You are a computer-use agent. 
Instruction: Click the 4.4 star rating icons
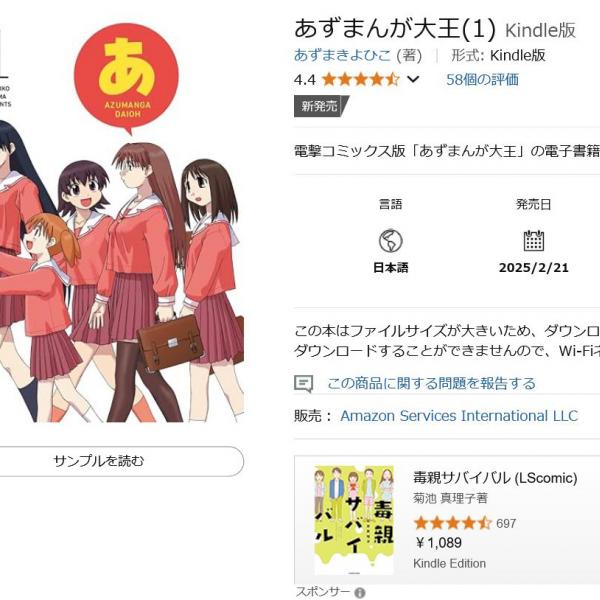pos(361,80)
